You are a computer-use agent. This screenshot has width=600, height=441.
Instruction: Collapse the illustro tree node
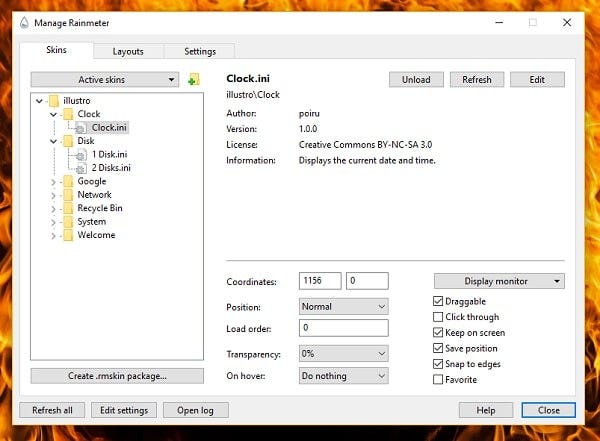coord(39,101)
